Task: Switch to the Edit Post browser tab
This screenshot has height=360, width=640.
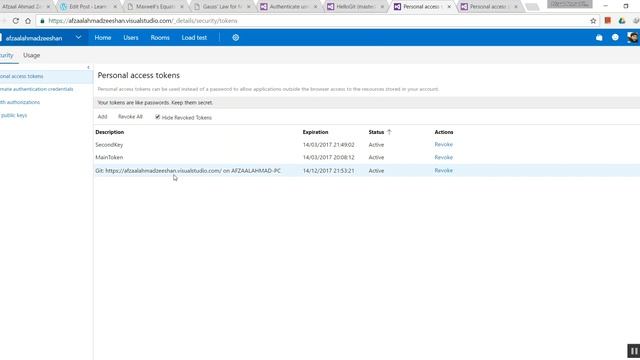Action: click(x=87, y=7)
